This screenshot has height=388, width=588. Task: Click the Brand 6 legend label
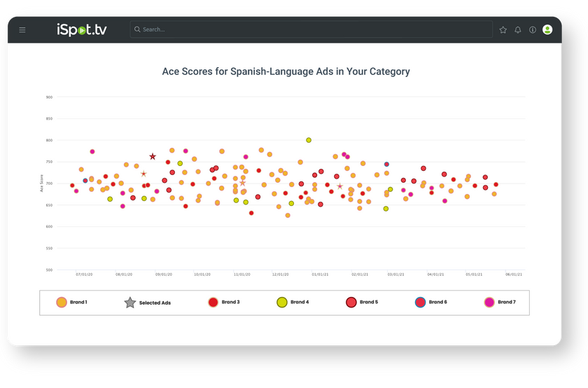click(x=437, y=302)
